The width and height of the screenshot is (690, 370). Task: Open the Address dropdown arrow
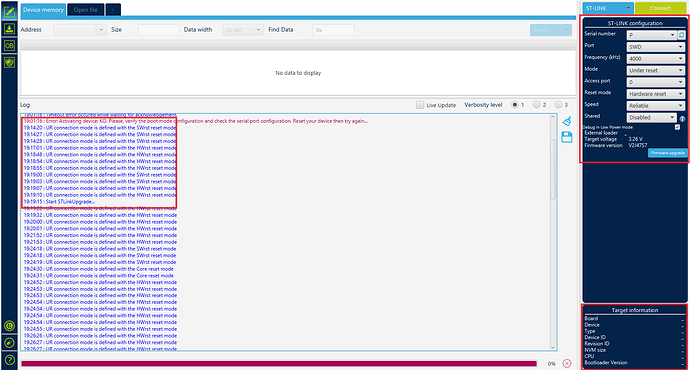101,30
